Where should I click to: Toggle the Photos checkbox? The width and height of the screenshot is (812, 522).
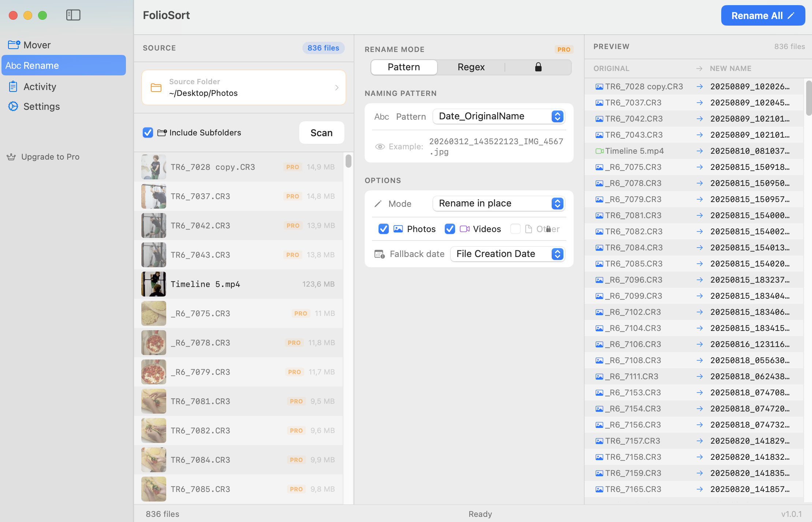[383, 229]
